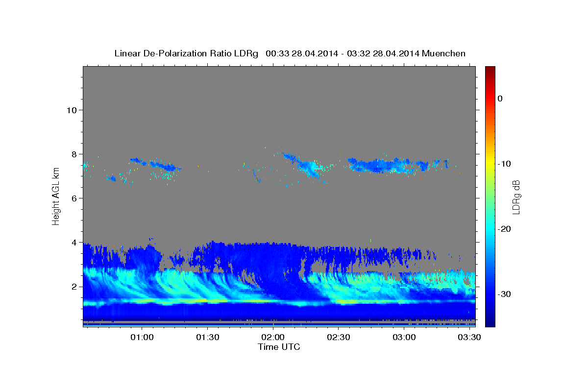Select the '03:00' time axis label
This screenshot has width=588, height=392.
[404, 338]
